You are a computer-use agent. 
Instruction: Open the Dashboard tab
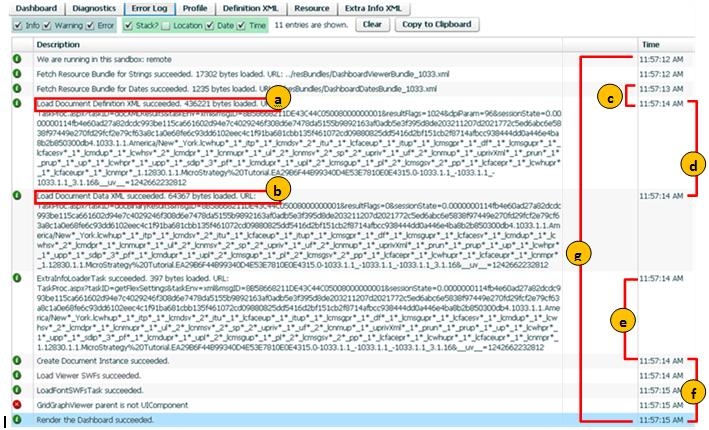36,8
